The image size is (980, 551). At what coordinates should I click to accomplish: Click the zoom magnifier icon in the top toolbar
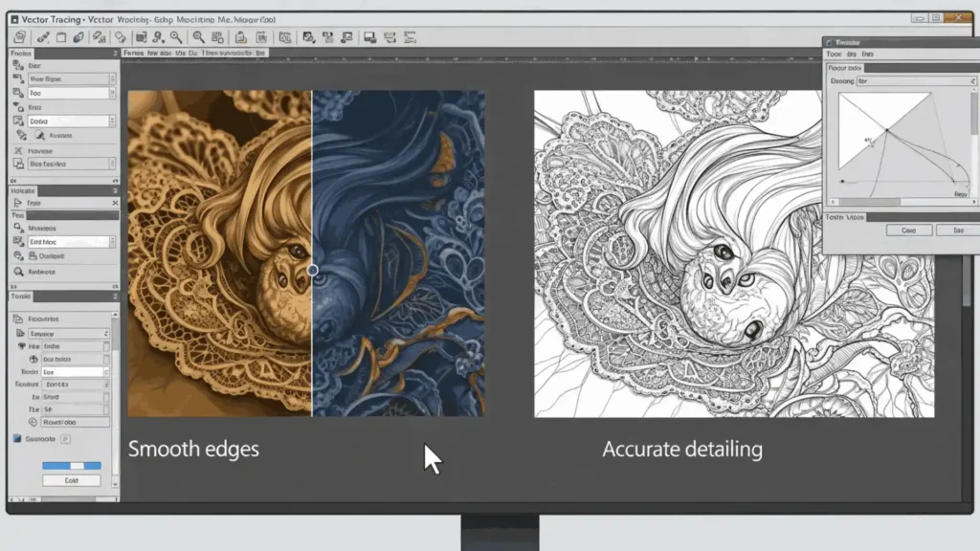[198, 37]
